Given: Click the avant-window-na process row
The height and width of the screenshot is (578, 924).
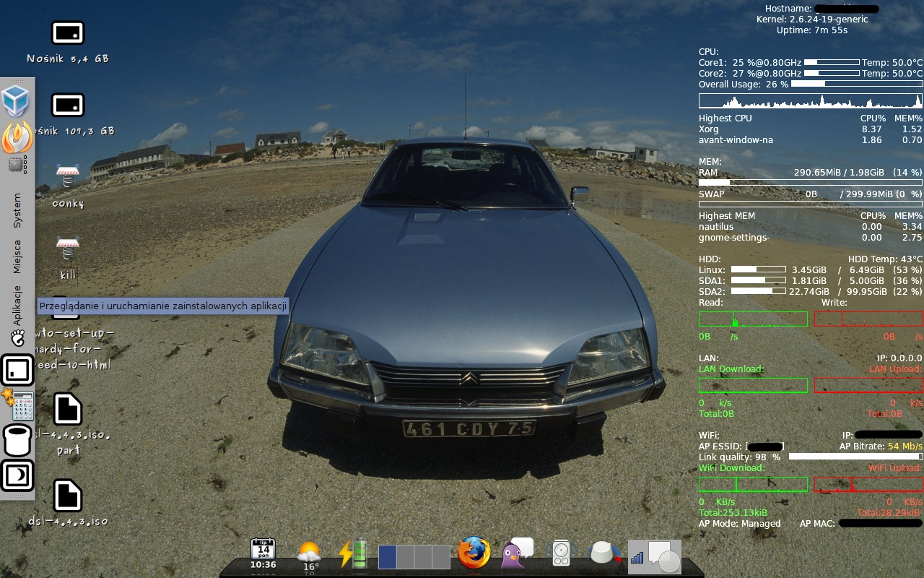Looking at the screenshot, I should [811, 140].
